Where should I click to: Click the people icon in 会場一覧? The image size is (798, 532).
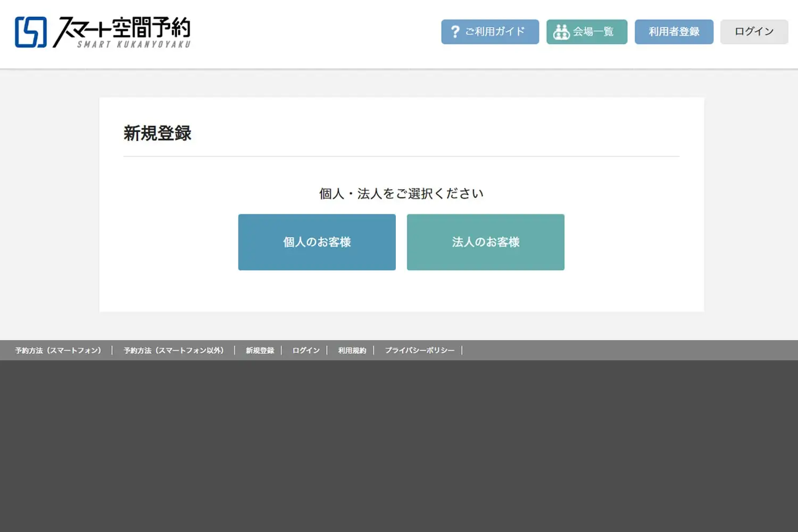[x=561, y=32]
